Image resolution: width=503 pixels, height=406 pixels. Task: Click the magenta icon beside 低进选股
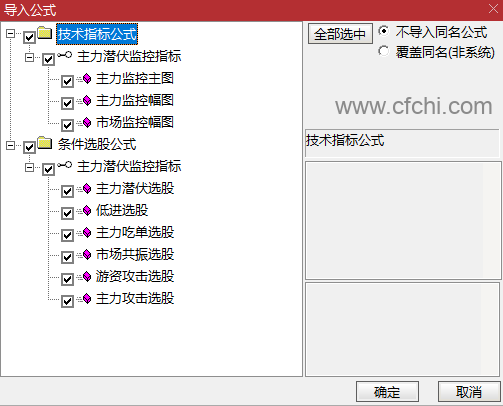pos(87,210)
